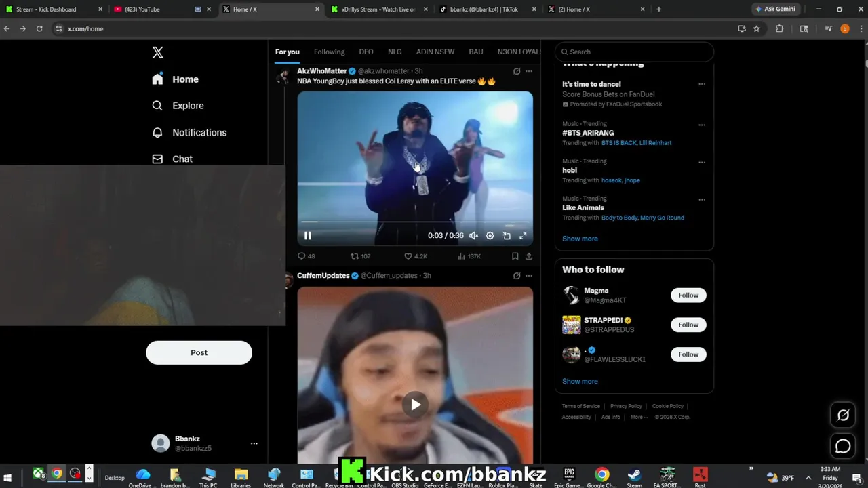The width and height of the screenshot is (868, 488).
Task: Switch to the N3ON LOYAL tab
Action: 519,52
